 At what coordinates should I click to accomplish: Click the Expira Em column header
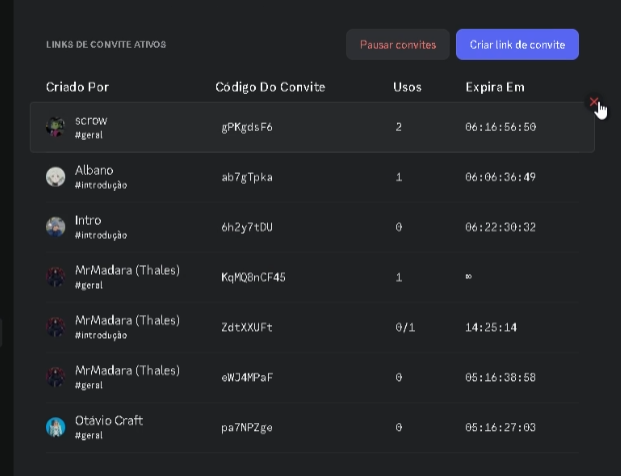(495, 87)
